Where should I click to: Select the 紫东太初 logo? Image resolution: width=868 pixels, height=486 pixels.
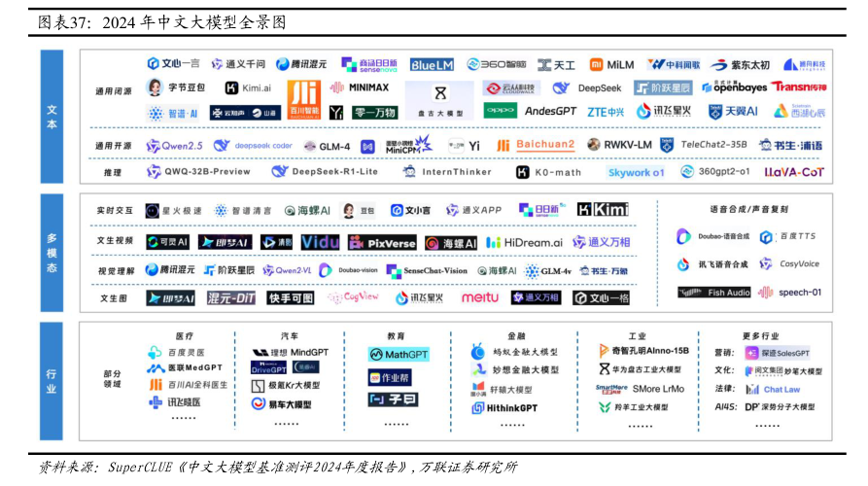(x=740, y=65)
